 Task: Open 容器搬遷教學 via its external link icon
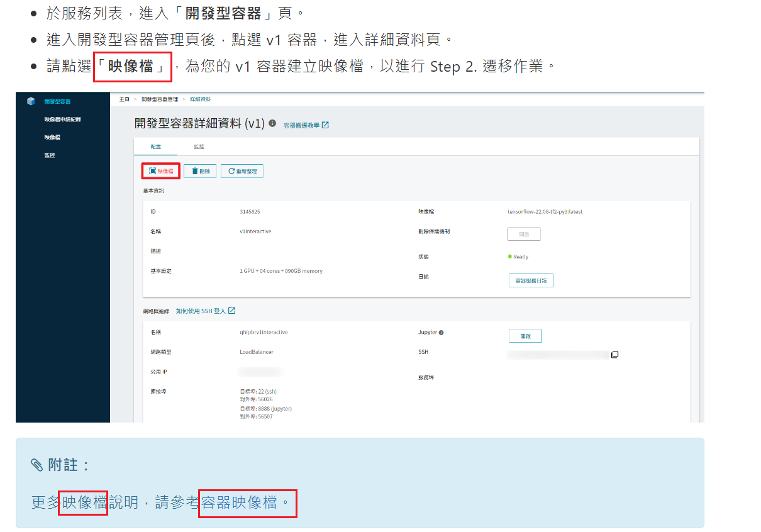tap(324, 124)
